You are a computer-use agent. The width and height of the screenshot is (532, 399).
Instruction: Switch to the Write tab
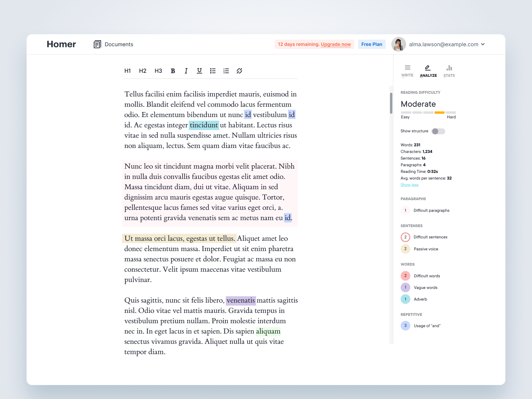tap(407, 71)
